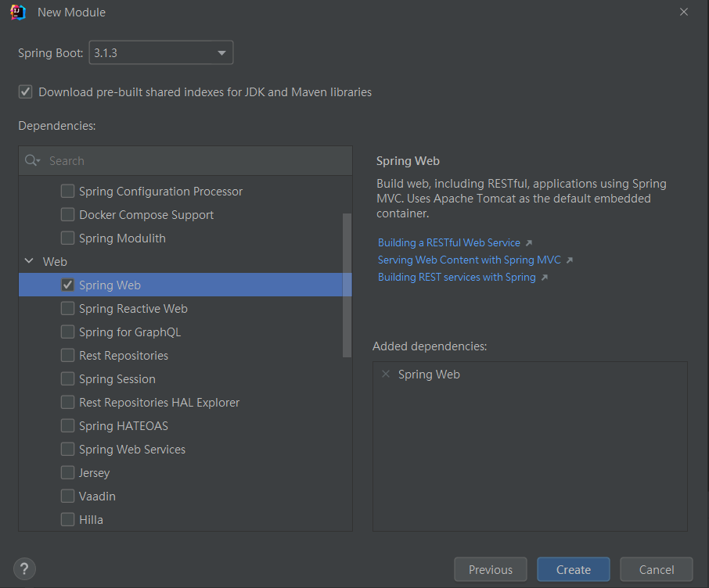The image size is (709, 588).
Task: Focus the dependencies Search field
Action: pos(185,160)
